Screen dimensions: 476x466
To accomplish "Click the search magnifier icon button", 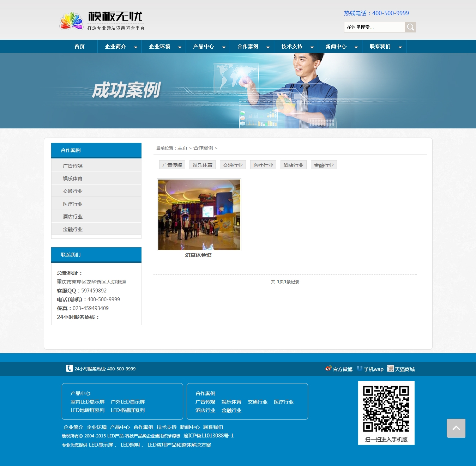I will pyautogui.click(x=410, y=27).
